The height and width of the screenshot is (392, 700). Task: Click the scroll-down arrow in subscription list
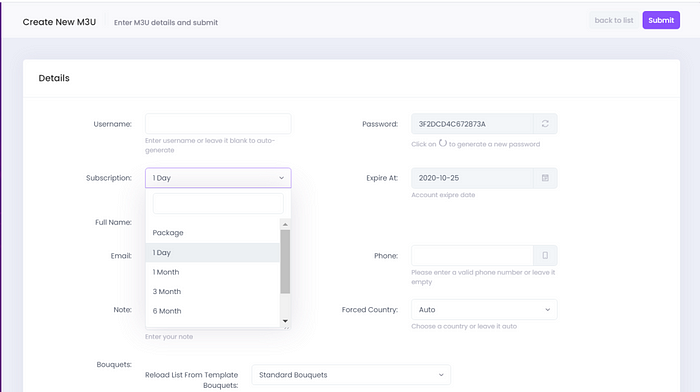point(285,321)
